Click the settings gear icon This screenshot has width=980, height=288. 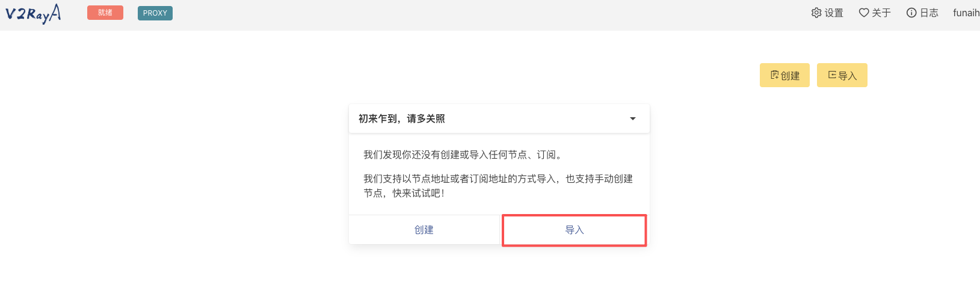click(816, 13)
